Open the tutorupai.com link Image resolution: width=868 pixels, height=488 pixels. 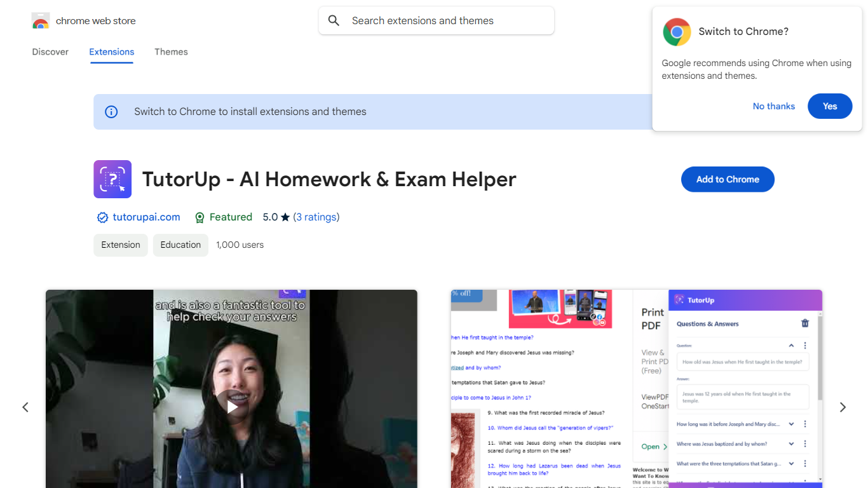click(x=147, y=217)
